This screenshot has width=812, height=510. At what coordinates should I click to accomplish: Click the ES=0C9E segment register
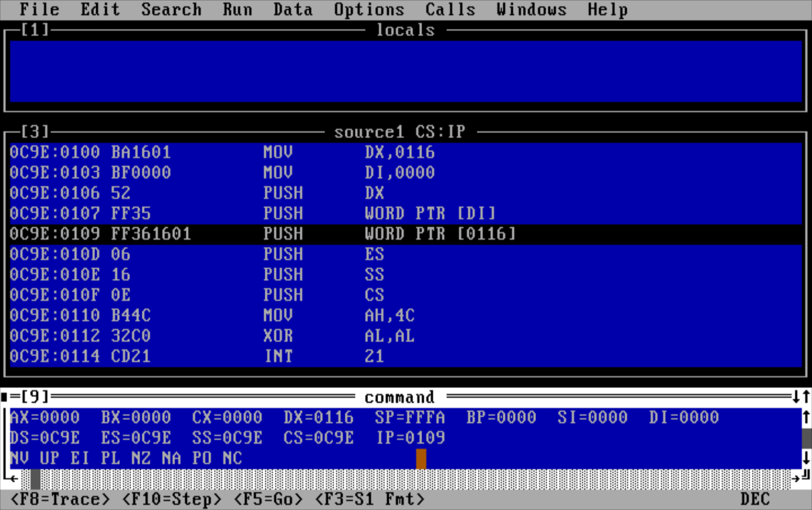pyautogui.click(x=136, y=438)
